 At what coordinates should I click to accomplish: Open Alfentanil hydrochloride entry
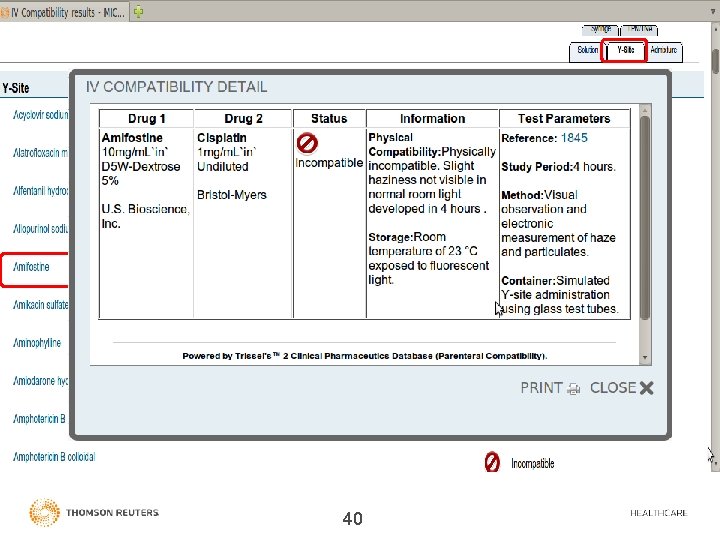tap(40, 191)
